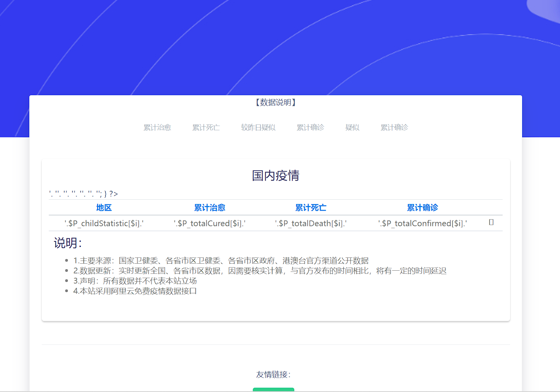Viewport: 560px width, 392px height.
Task: Click the 疑似 stat label
Action: [352, 128]
